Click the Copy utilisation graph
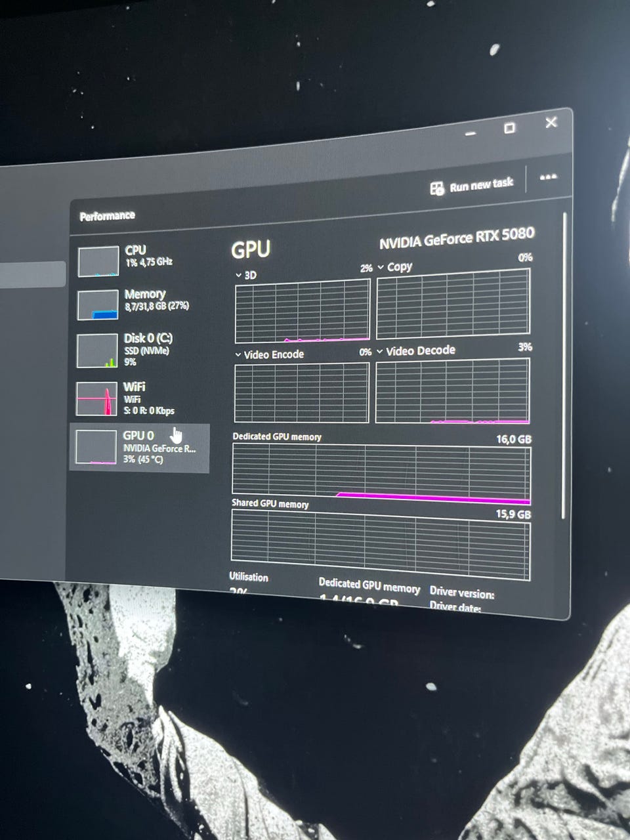Viewport: 630px width, 840px height. coord(453,303)
